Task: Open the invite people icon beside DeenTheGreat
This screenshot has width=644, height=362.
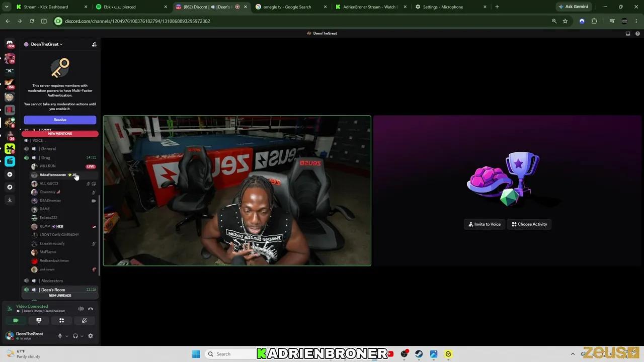Action: point(94,44)
